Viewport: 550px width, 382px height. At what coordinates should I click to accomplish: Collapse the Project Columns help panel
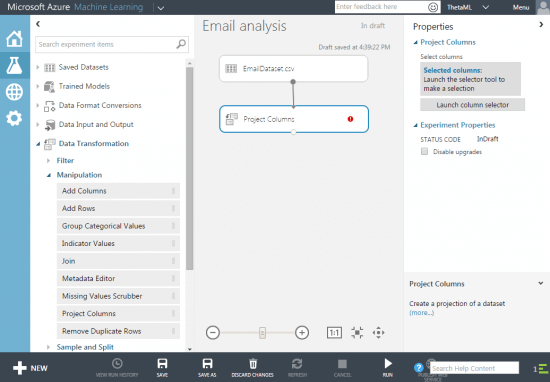541,283
